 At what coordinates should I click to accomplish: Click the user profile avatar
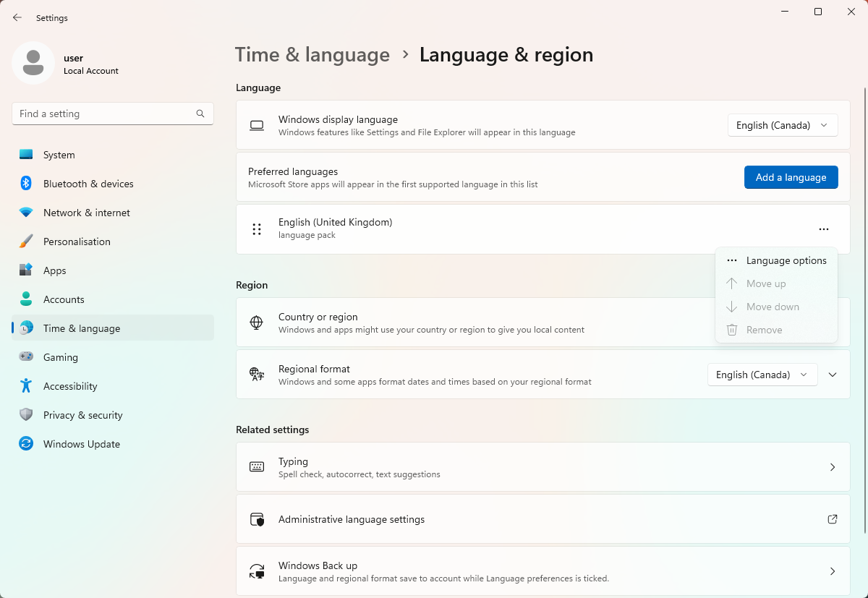33,63
